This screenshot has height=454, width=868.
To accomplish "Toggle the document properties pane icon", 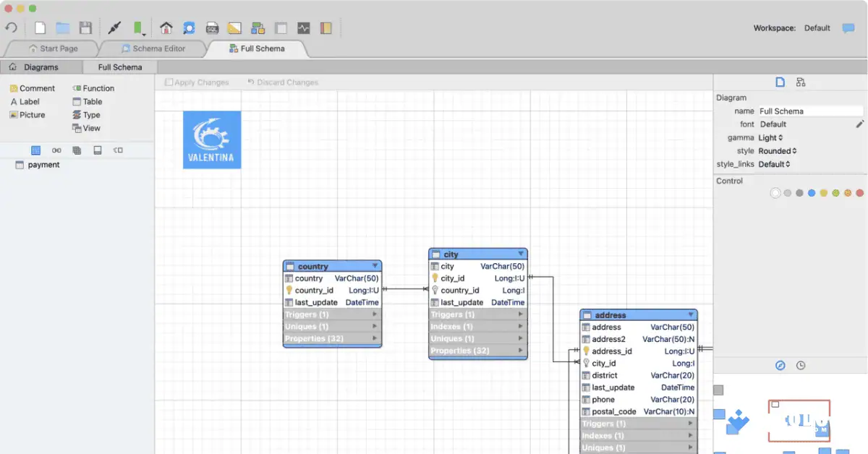I will click(x=780, y=82).
